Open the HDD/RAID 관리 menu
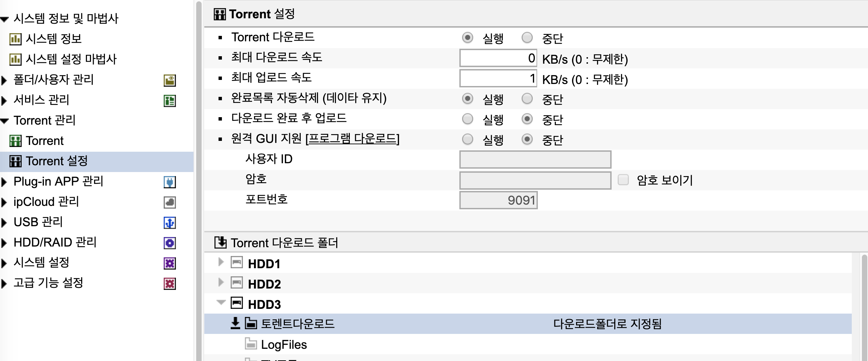The width and height of the screenshot is (868, 361). point(55,242)
